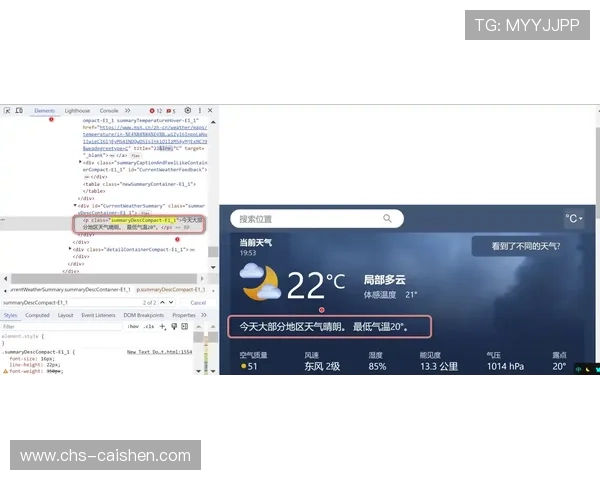Add a new style rule plus icon
Screen dimensions: 600x480
pos(162,327)
